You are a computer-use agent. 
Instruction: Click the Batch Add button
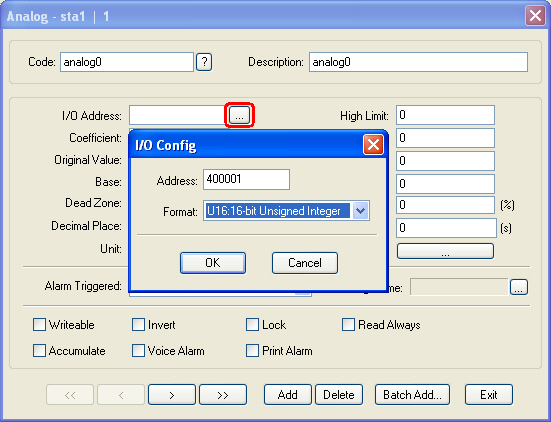click(412, 395)
